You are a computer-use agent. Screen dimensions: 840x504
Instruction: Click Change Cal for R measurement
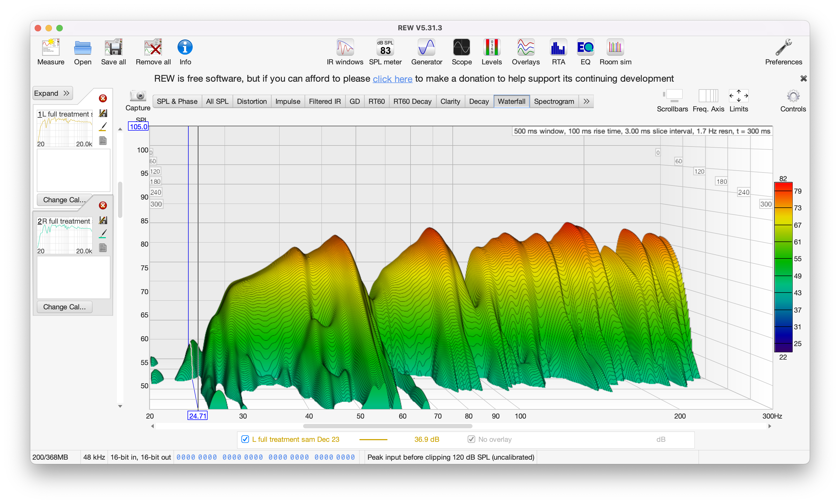point(64,307)
